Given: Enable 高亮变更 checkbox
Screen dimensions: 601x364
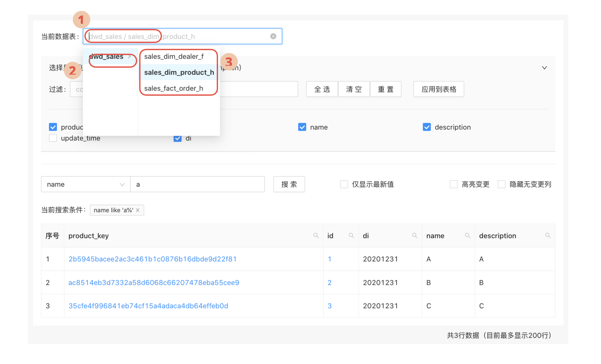Looking at the screenshot, I should (454, 184).
